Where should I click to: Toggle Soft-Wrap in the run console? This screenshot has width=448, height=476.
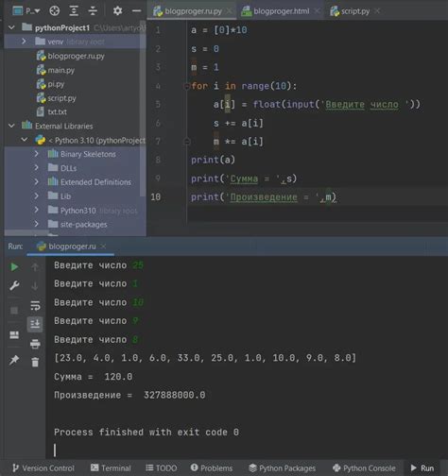click(x=35, y=305)
